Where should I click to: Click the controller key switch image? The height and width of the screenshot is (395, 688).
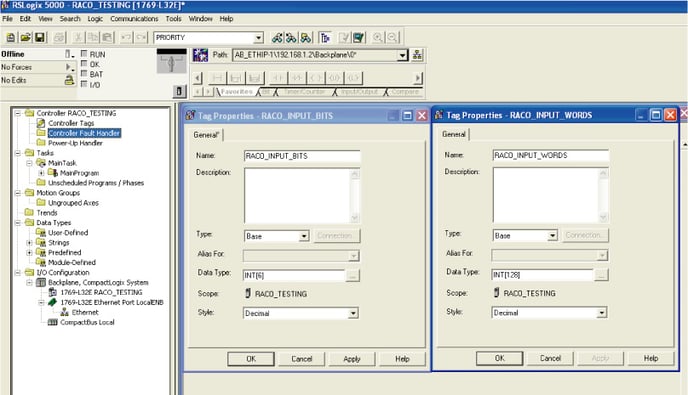point(172,61)
